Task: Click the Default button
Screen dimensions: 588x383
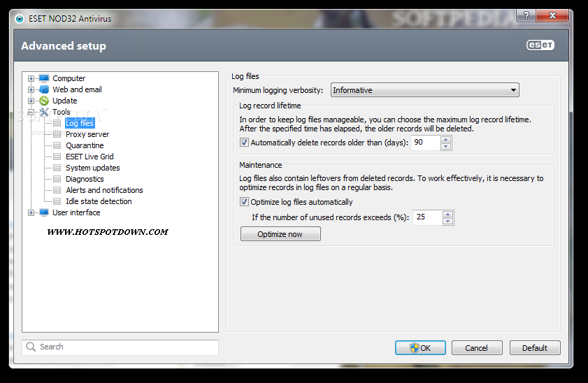Action: (535, 348)
